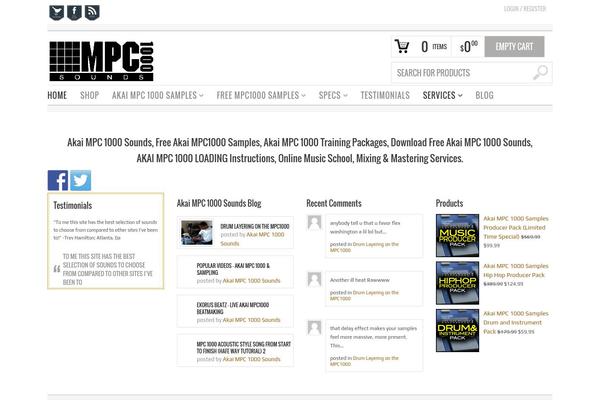The image size is (600, 400).
Task: Click the Testimonials heading in the sidebar
Action: (73, 206)
